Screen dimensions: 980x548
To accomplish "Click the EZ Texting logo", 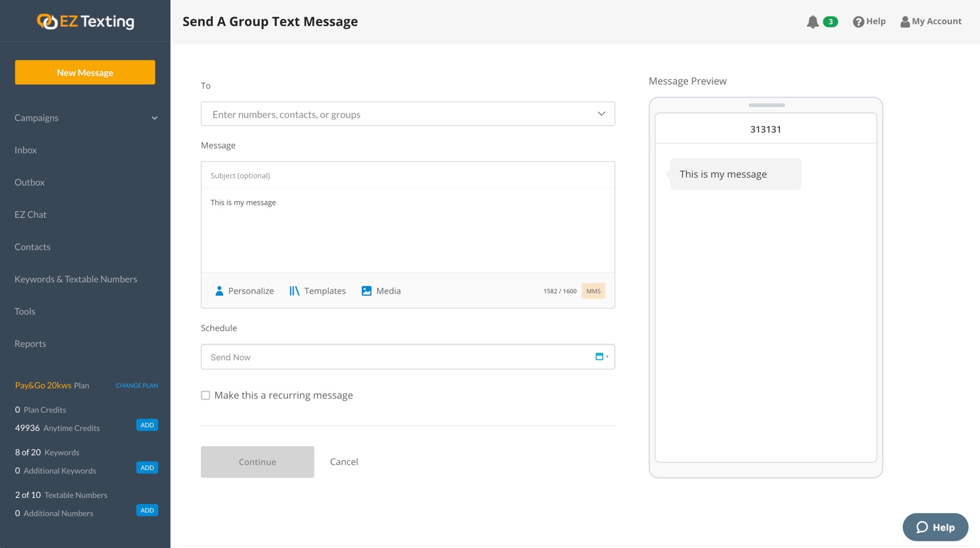I will [85, 21].
